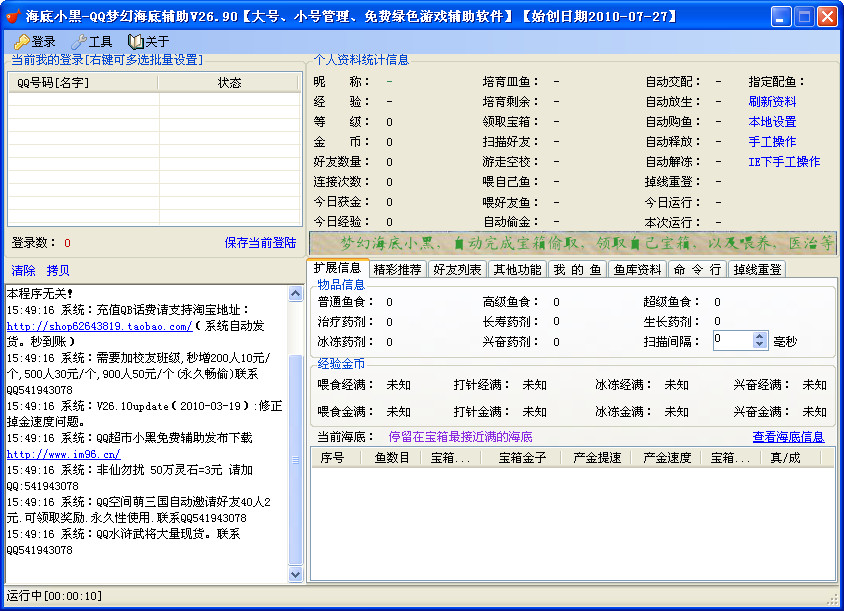Viewport: 844px width, 611px height.
Task: Click the app icon in title bar
Action: coord(13,16)
